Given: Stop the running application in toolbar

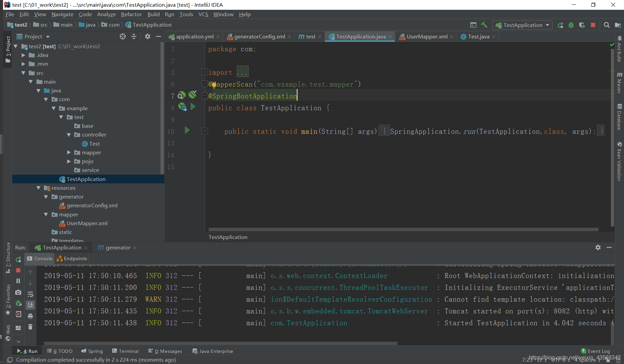Looking at the screenshot, I should 593,25.
